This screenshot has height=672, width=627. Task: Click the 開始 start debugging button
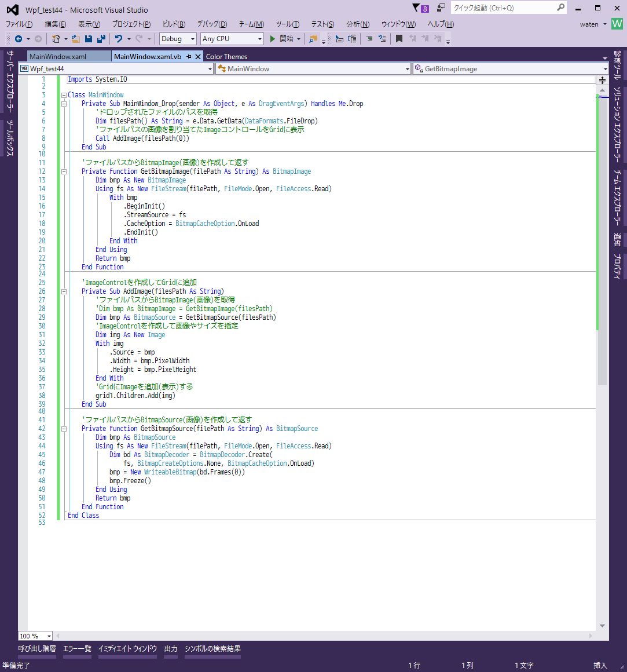coord(283,39)
